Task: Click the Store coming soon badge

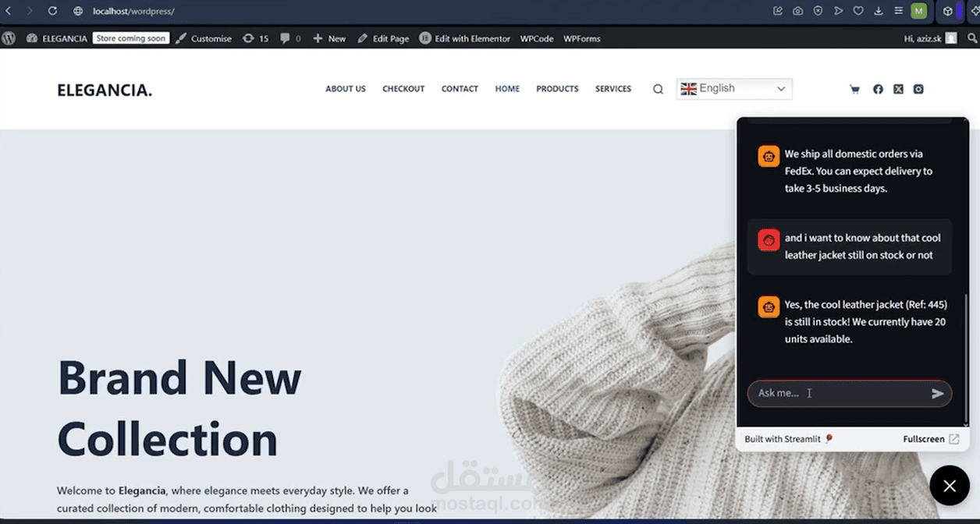Action: tap(131, 38)
